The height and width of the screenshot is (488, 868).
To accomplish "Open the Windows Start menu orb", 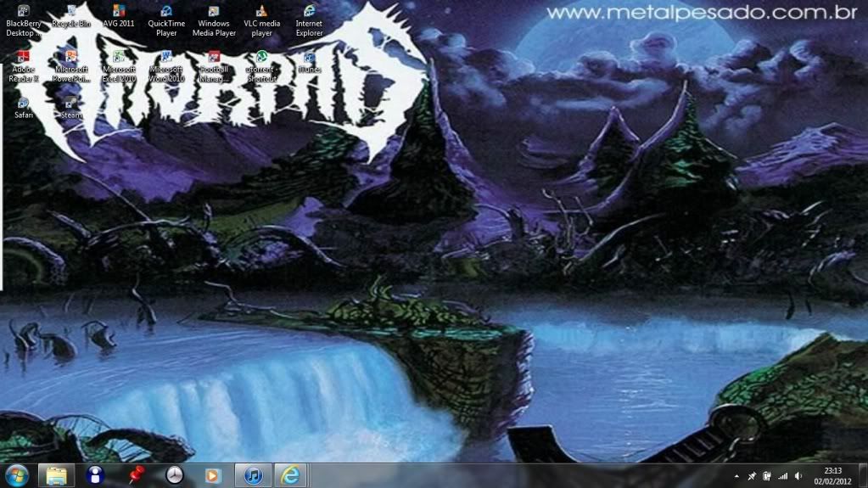I will pyautogui.click(x=17, y=476).
